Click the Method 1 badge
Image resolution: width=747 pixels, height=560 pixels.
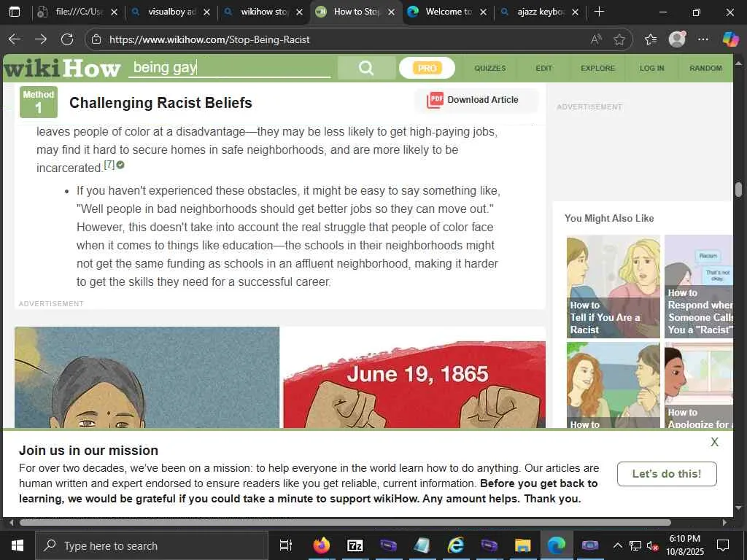coord(39,102)
